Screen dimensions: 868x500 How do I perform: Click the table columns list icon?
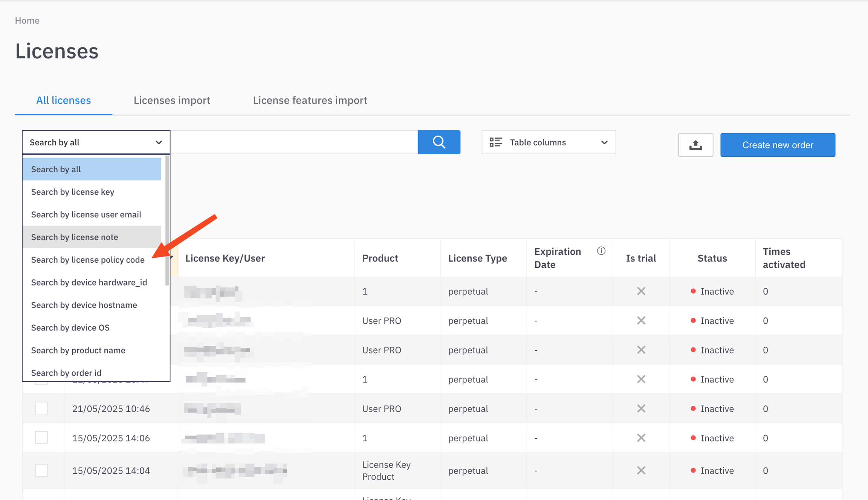point(495,142)
